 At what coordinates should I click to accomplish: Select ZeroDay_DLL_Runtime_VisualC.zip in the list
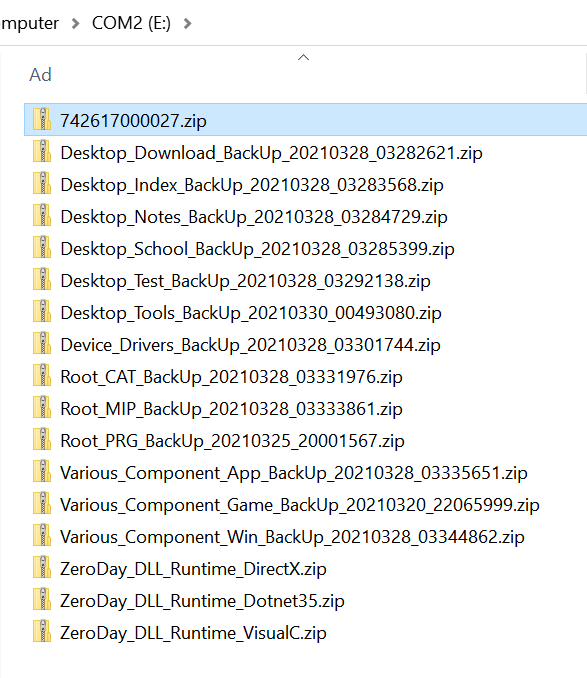click(x=193, y=633)
